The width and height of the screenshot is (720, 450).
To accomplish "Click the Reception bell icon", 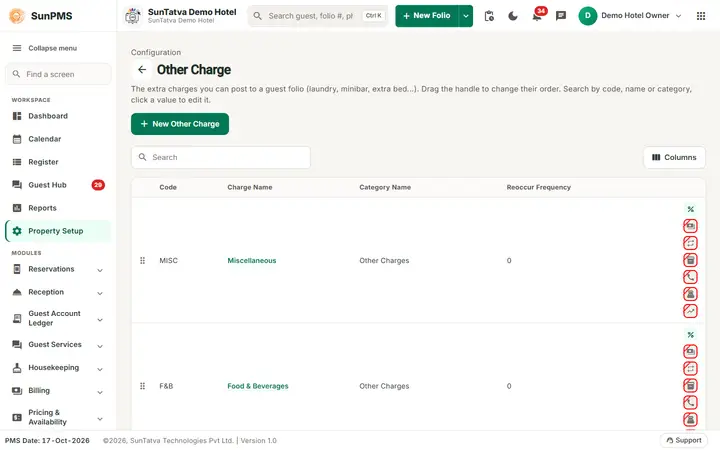I will pos(17,292).
